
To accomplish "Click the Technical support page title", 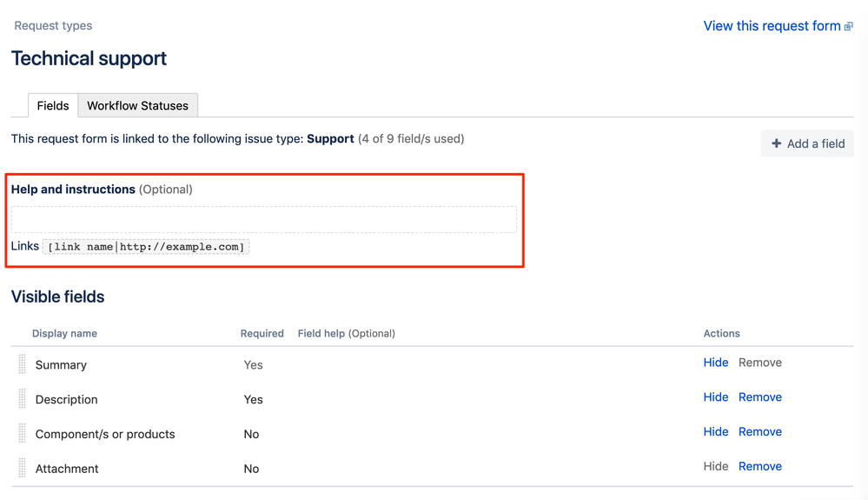I will click(x=89, y=58).
